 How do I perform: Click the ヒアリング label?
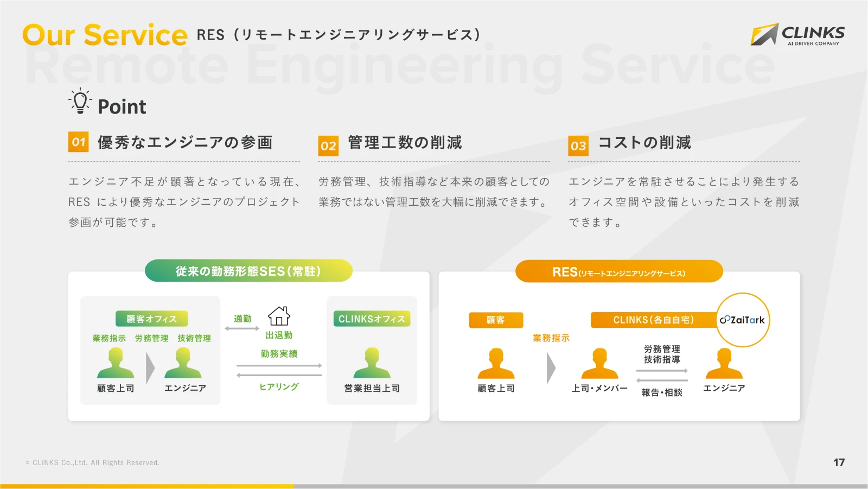click(279, 386)
